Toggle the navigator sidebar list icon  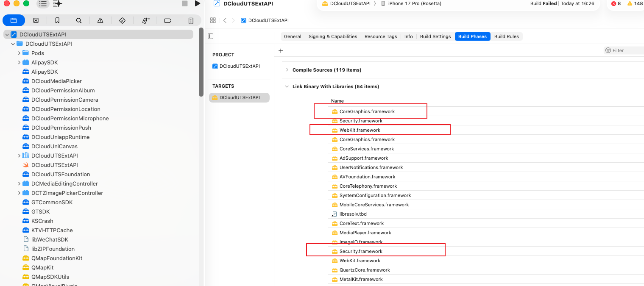[43, 4]
